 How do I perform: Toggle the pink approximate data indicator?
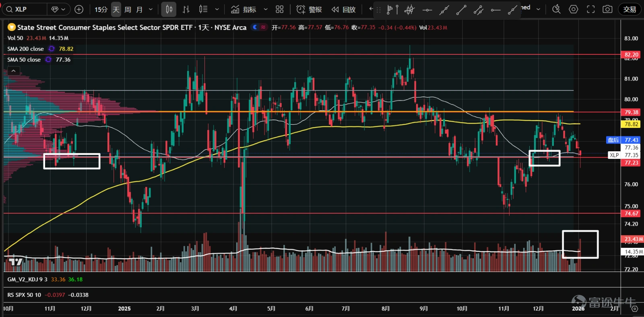click(x=263, y=27)
